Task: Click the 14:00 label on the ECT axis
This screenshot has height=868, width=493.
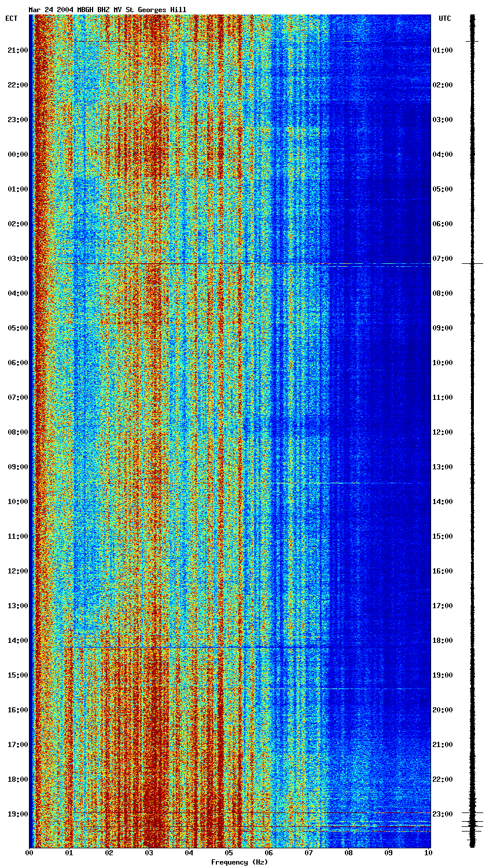Action: 17,641
